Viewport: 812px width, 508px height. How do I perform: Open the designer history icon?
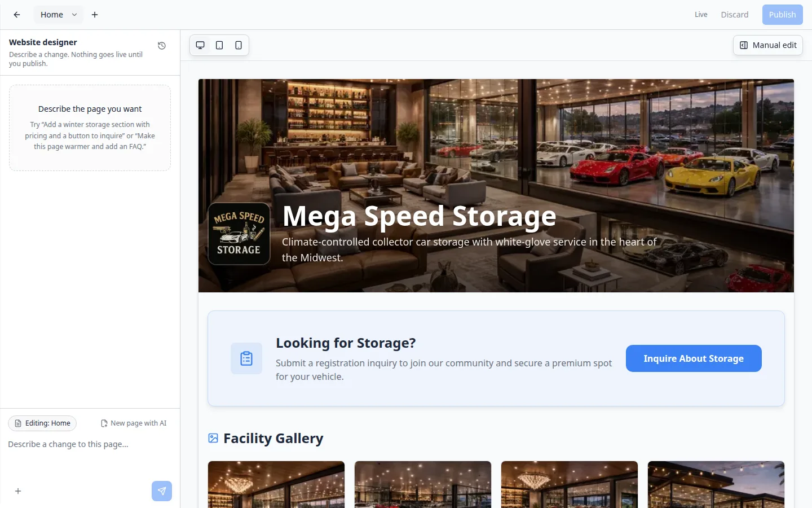pos(162,46)
